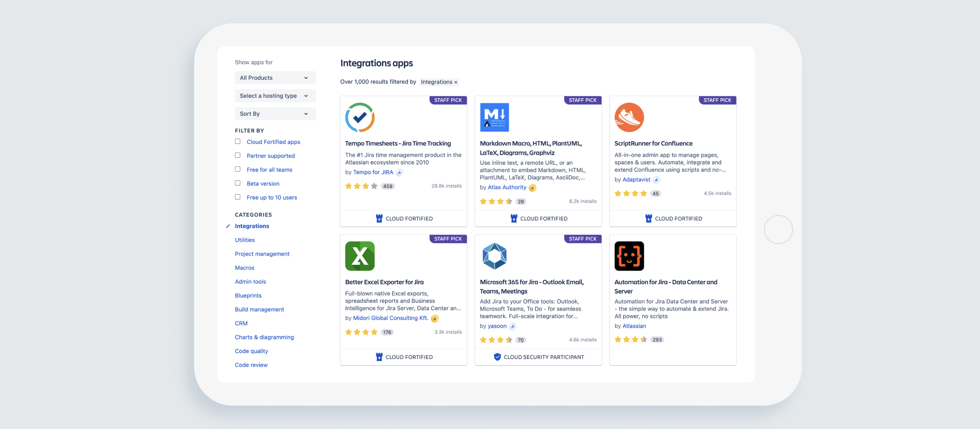Open the Microsoft 365 for Jira title link
Screen dimensions: 980x429
click(532, 287)
